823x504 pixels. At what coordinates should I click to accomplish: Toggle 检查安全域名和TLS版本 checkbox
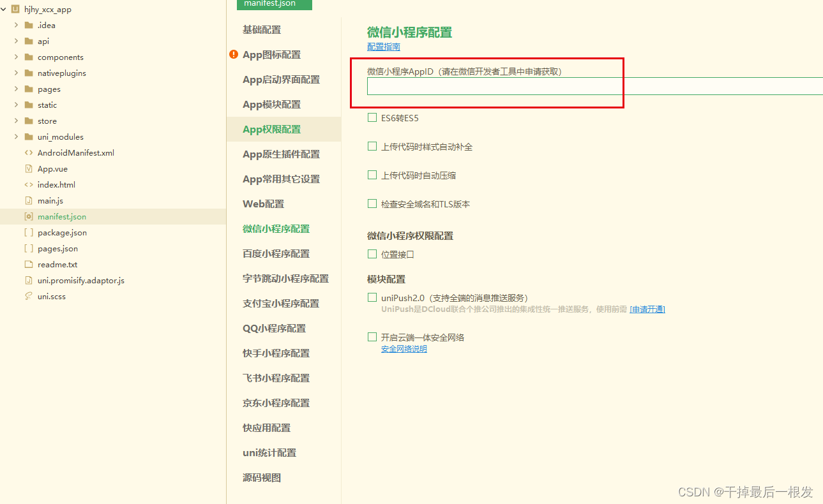[x=372, y=204]
